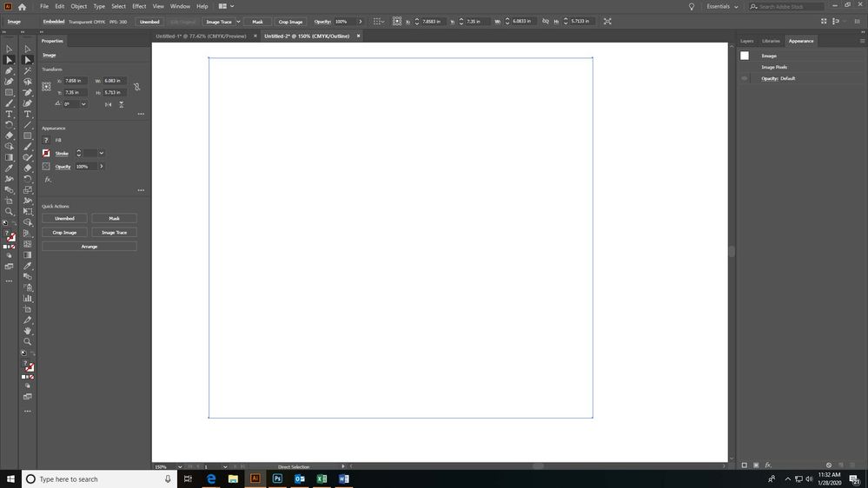Open the Effect menu
The image size is (868, 488).
pyautogui.click(x=139, y=7)
